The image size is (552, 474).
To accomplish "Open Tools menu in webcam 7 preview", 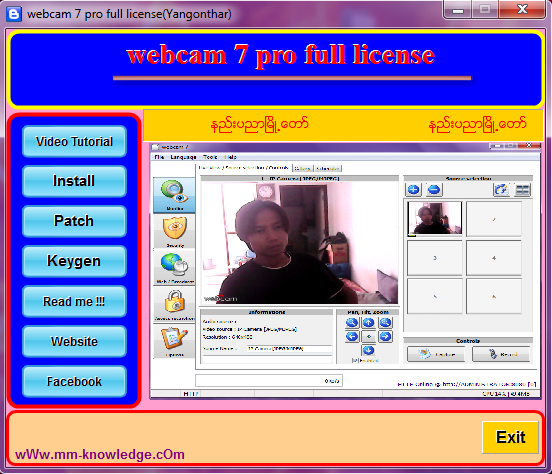I will (210, 157).
